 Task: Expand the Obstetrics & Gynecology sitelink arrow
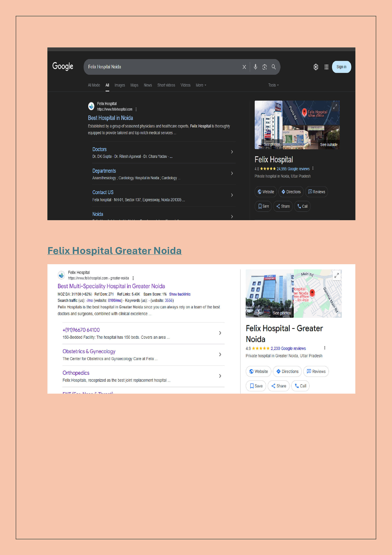[x=220, y=354]
